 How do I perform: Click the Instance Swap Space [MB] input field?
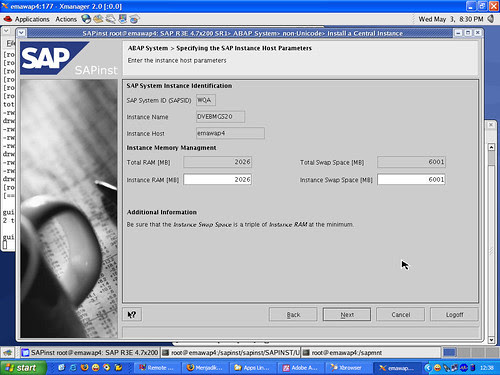[411, 179]
